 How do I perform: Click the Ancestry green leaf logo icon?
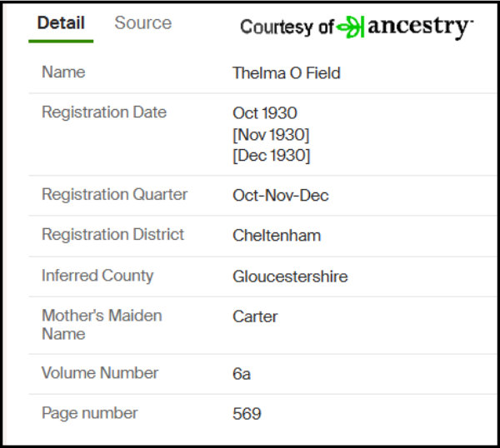[x=351, y=27]
